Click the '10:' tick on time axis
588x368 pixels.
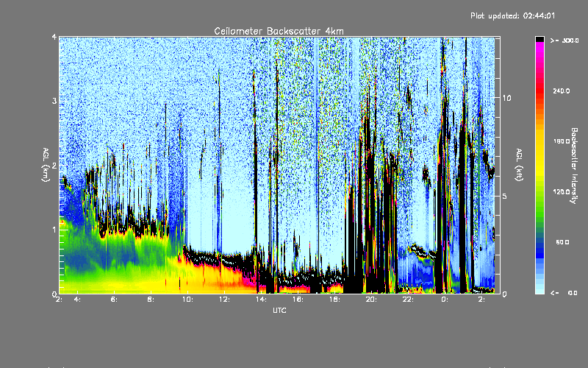point(187,300)
